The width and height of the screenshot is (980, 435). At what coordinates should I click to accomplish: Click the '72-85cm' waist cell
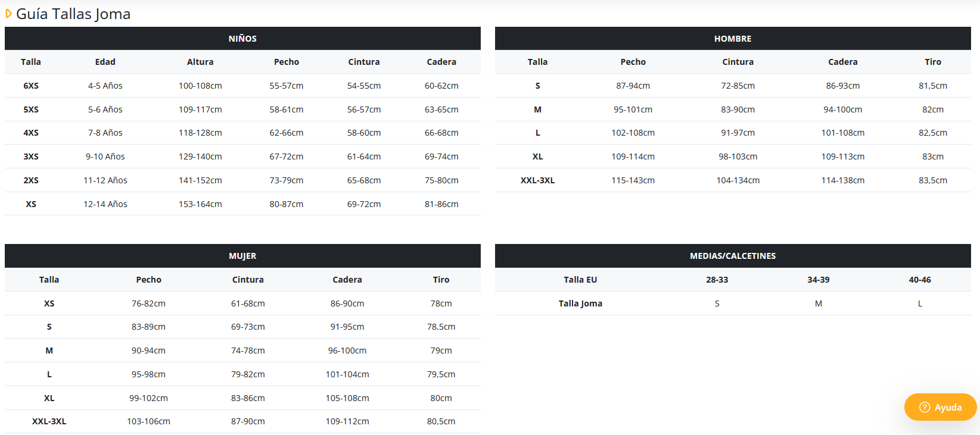(x=738, y=86)
